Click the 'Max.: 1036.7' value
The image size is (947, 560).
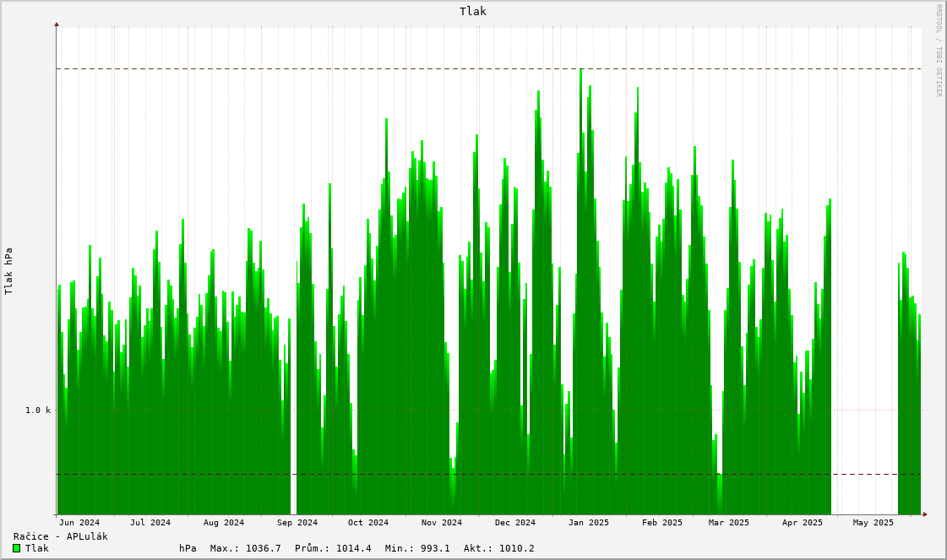tap(245, 548)
